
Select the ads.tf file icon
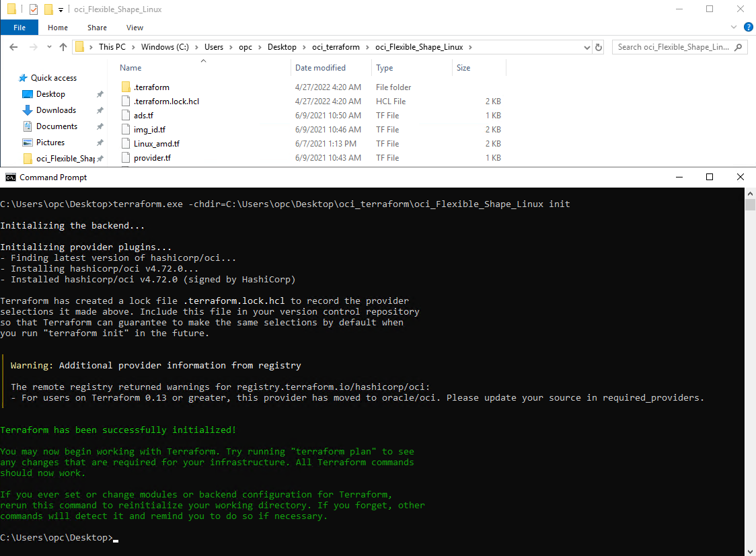click(126, 115)
